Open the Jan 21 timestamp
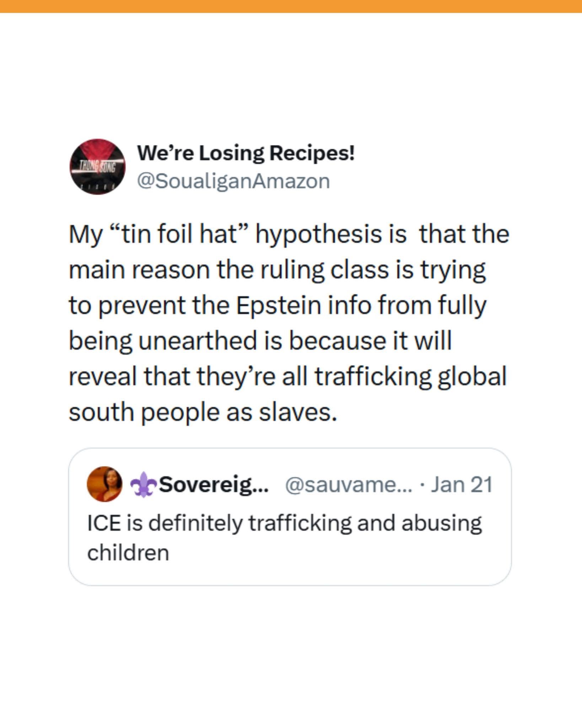Viewport: 582px width, 728px height. click(x=462, y=485)
